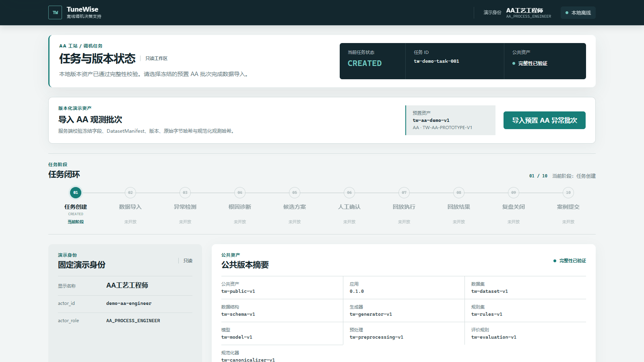Select stage 09 复盘关闭 step circle
The image size is (644, 362).
pyautogui.click(x=514, y=193)
